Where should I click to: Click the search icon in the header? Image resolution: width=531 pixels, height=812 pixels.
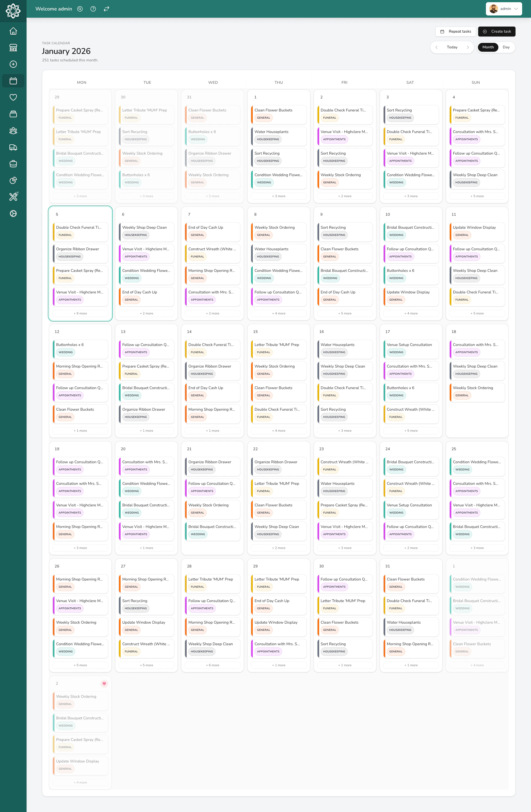(x=80, y=9)
